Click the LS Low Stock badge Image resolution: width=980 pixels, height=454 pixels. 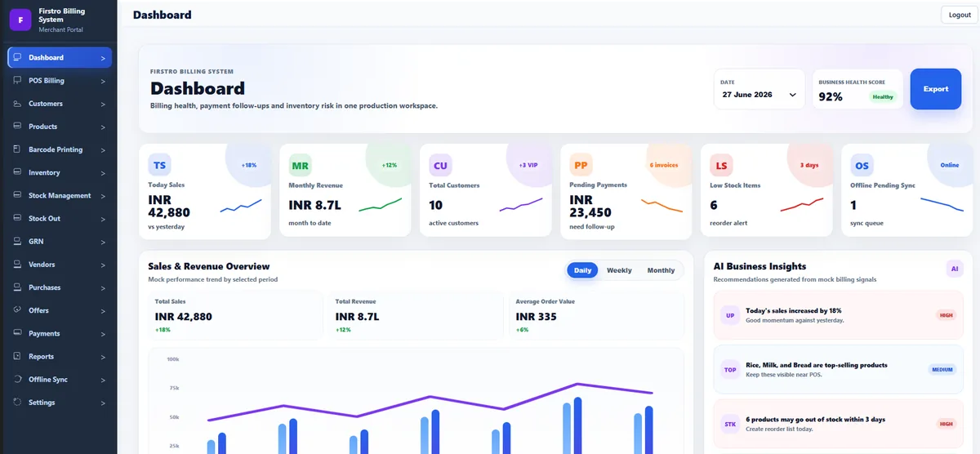coord(721,165)
